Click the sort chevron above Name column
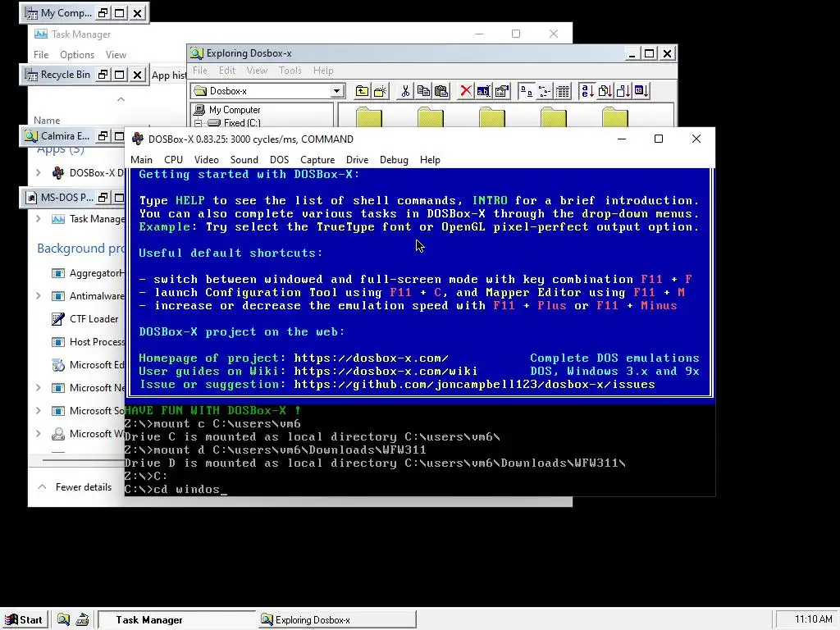The height and width of the screenshot is (630, 840). [121, 99]
